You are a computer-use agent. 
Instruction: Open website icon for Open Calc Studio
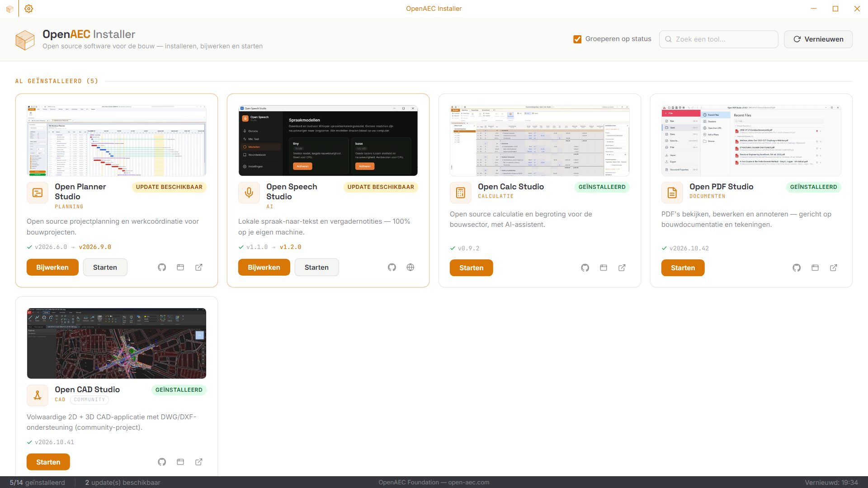pyautogui.click(x=604, y=268)
